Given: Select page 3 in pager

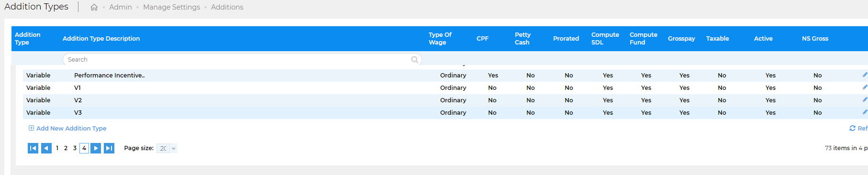Looking at the screenshot, I should pos(75,148).
